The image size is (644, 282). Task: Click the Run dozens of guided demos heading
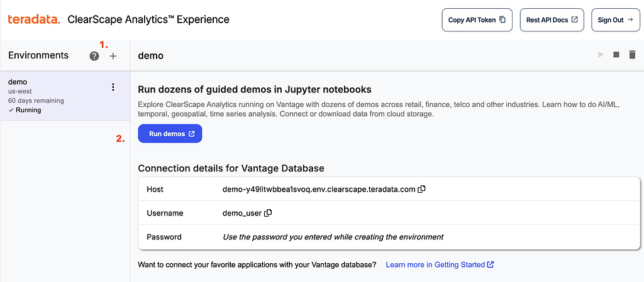pyautogui.click(x=255, y=89)
